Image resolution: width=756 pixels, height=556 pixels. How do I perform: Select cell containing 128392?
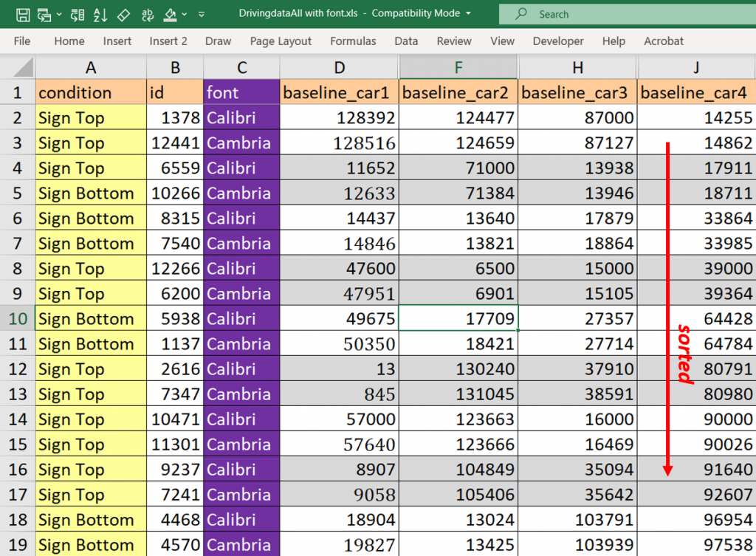[x=340, y=117]
